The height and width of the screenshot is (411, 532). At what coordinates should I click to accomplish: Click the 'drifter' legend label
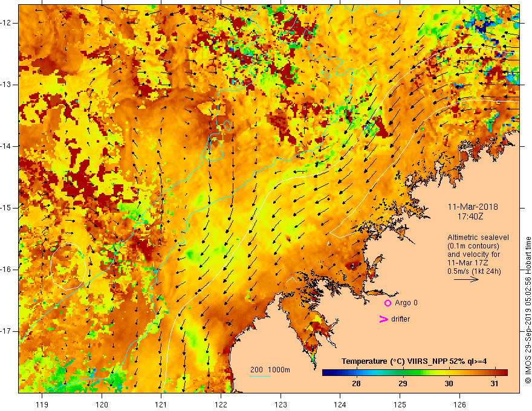click(x=400, y=319)
